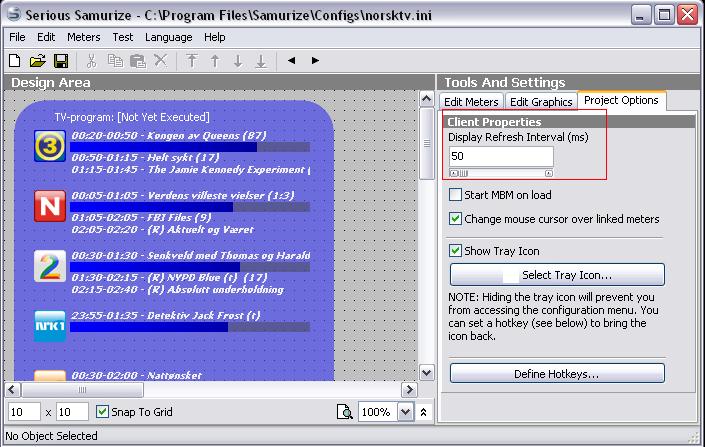Switch to Edit Meters tab
The width and height of the screenshot is (705, 447).
pos(471,102)
